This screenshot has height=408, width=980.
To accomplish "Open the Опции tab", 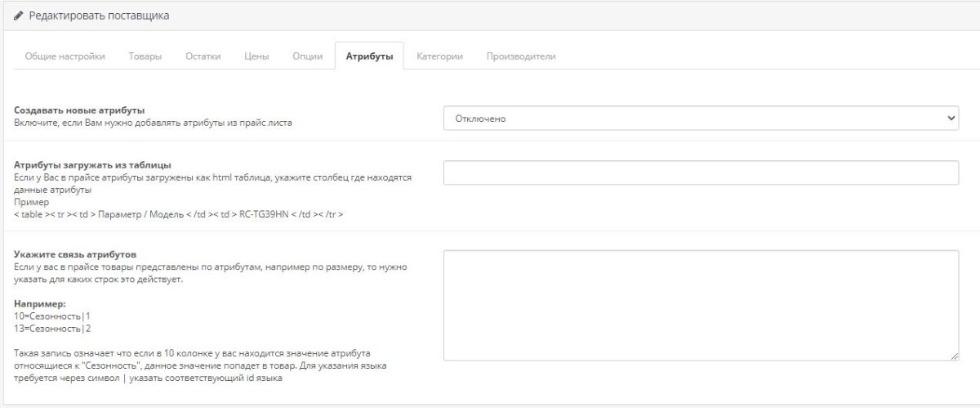I will coord(307,56).
